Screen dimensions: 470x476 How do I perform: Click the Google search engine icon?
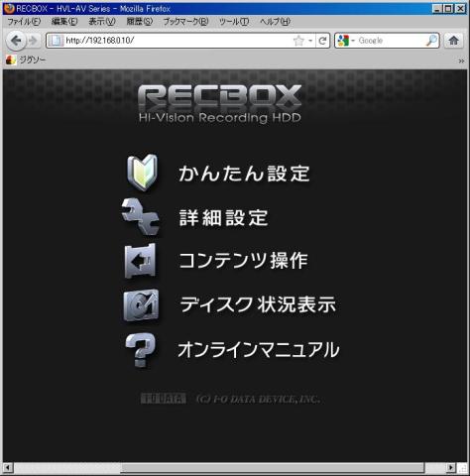point(343,41)
